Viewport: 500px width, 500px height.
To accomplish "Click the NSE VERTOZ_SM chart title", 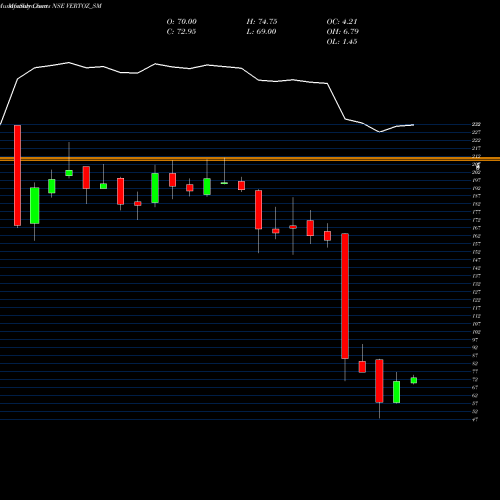I will click(x=77, y=6).
